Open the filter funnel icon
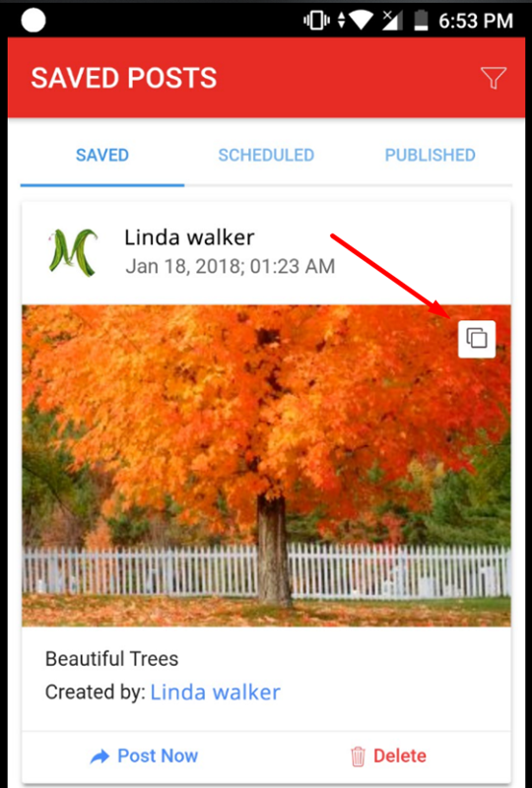Screen dimensions: 532x788 tap(493, 78)
